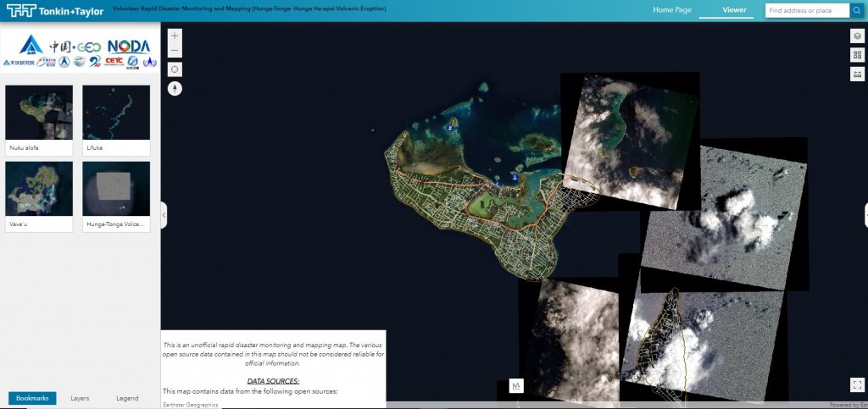Open the elevation profile chart tool

(x=515, y=385)
